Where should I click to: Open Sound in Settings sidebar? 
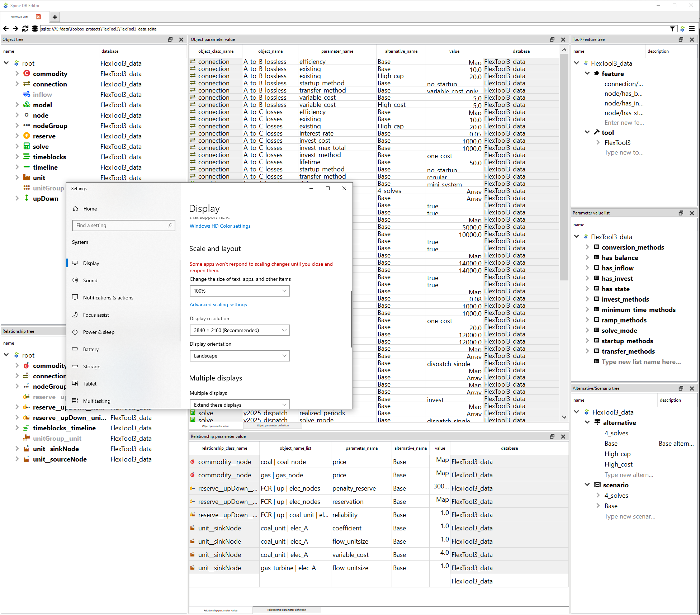pyautogui.click(x=90, y=280)
